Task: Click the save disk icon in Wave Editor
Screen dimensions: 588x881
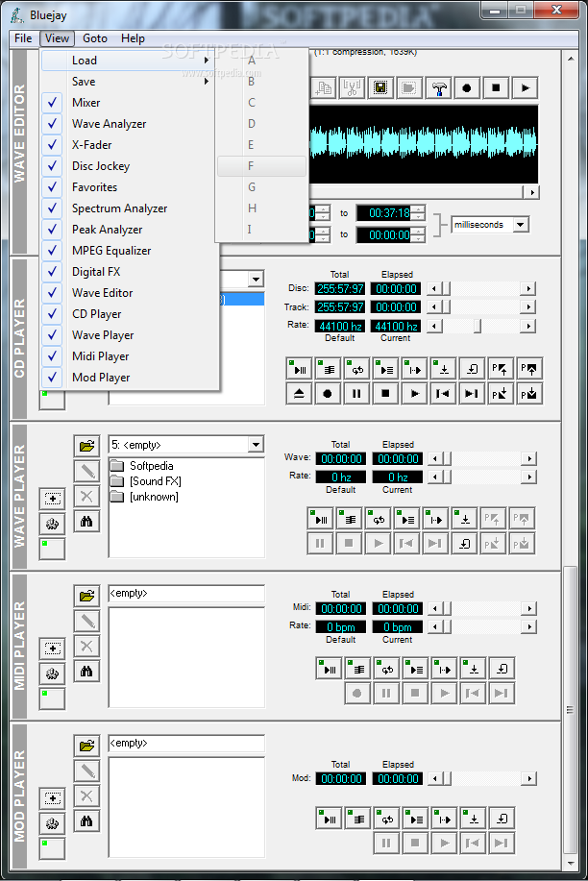Action: [380, 88]
